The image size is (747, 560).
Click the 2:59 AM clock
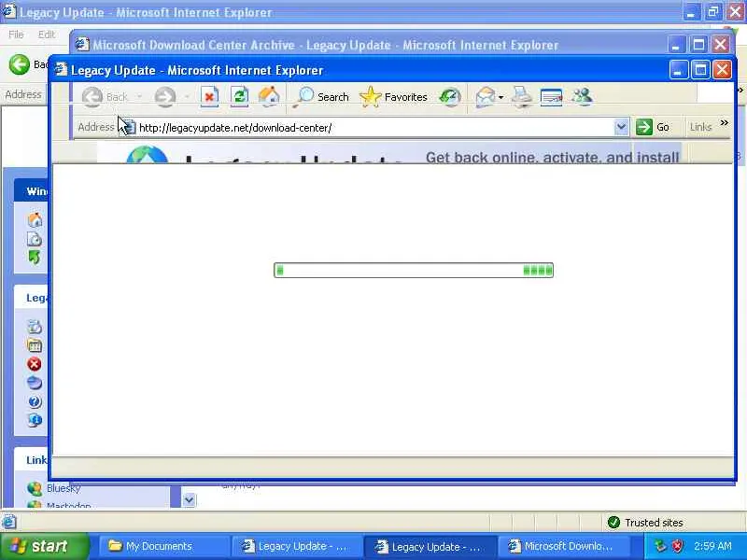coord(712,546)
